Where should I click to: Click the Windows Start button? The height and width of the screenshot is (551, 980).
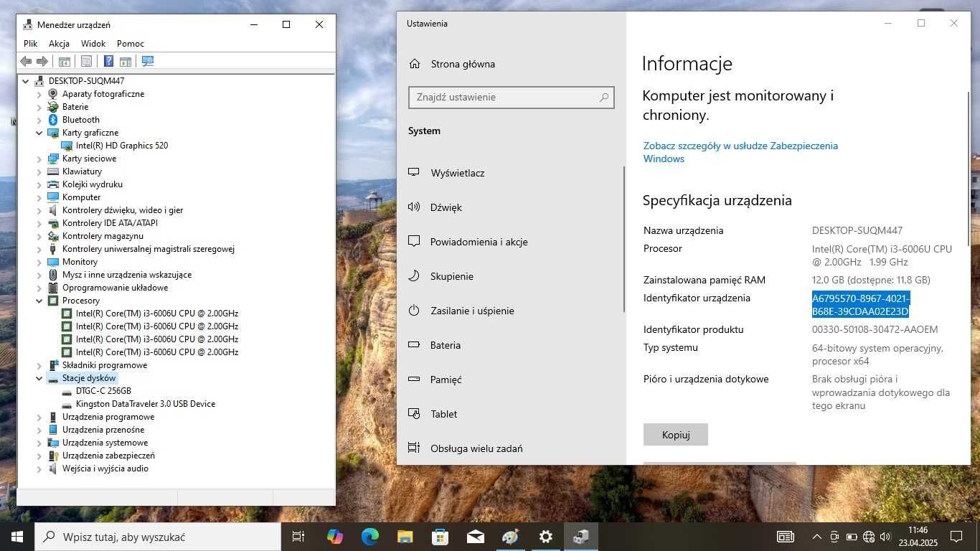point(17,537)
